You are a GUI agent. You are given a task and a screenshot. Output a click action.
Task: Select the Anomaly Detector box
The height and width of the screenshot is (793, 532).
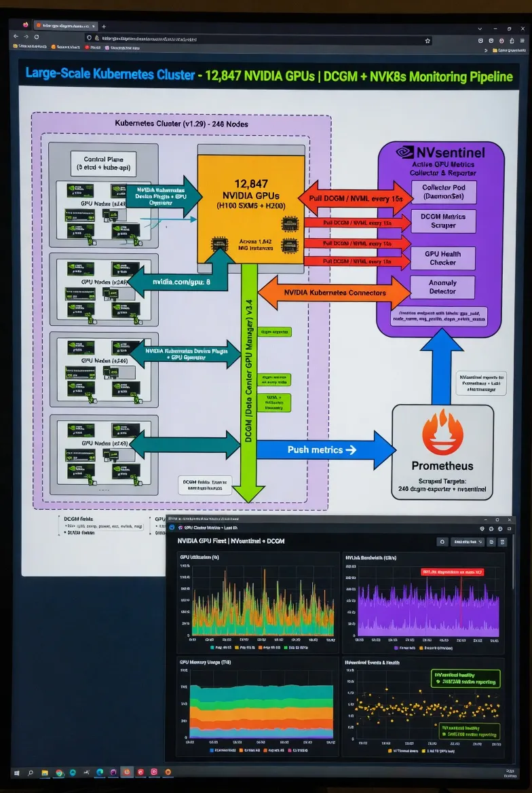tap(442, 287)
